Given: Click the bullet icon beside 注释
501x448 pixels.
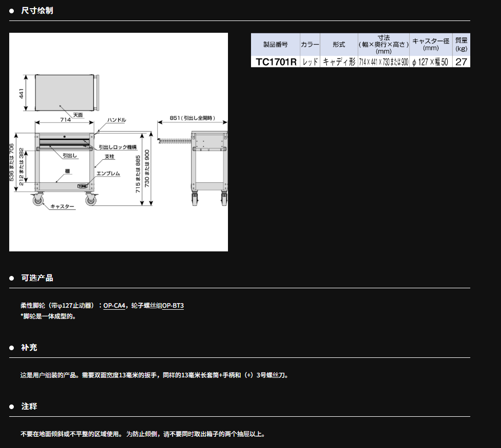Looking at the screenshot, I should point(12,407).
